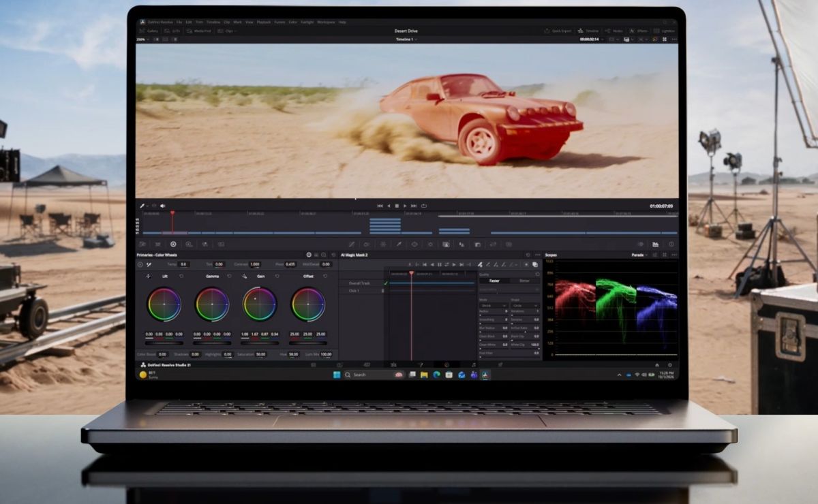
Task: Open Fairlight page from bottom bar
Action: 474,365
